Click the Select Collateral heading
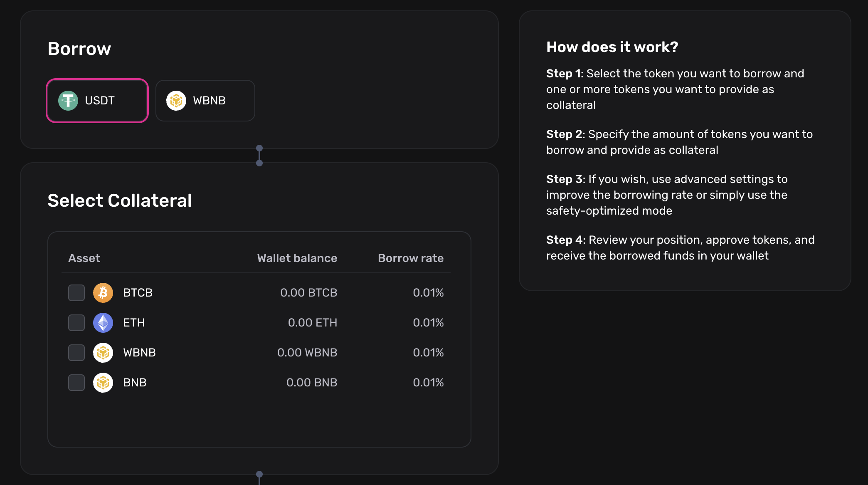Screen dimensions: 868x485 click(120, 200)
